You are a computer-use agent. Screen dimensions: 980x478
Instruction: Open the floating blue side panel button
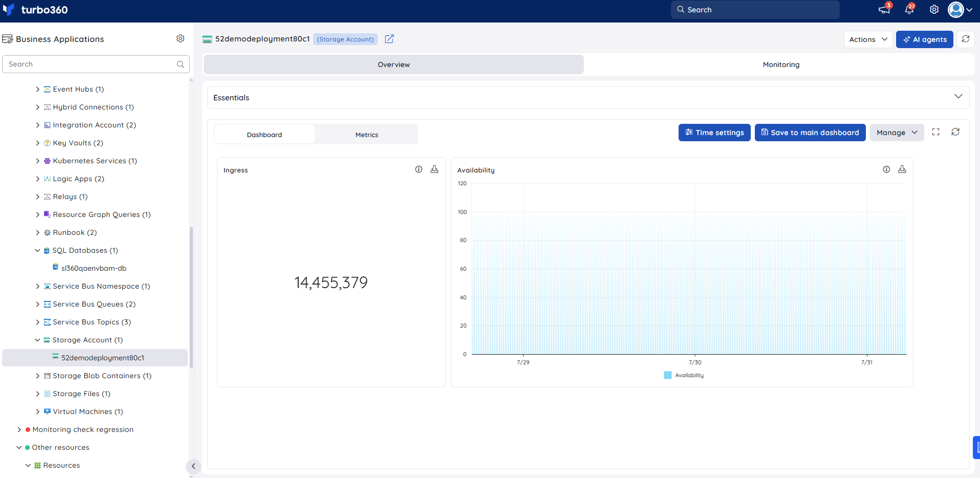tap(976, 448)
